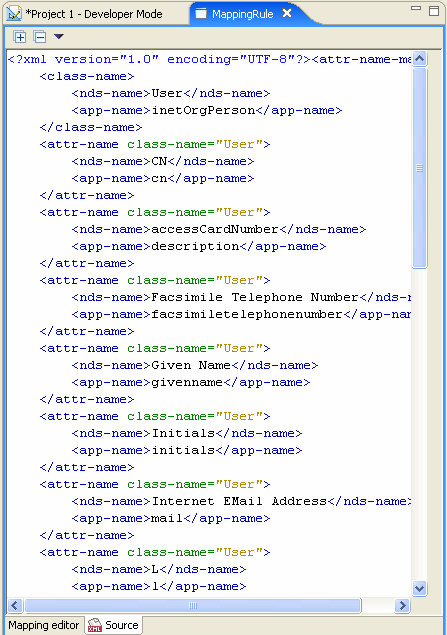Image resolution: width=447 pixels, height=635 pixels.
Task: Click the MappingRule tab's document icon
Action: (x=201, y=13)
